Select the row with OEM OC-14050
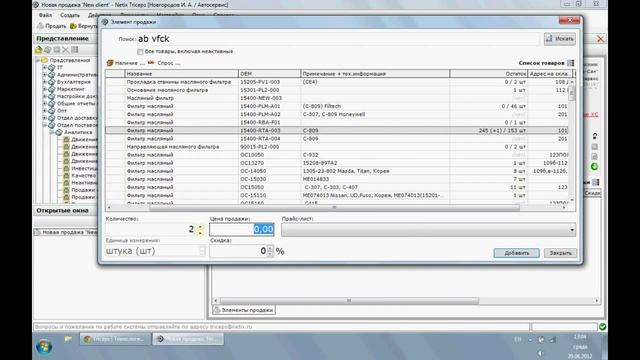Screen dimensions: 640x360 [337, 171]
